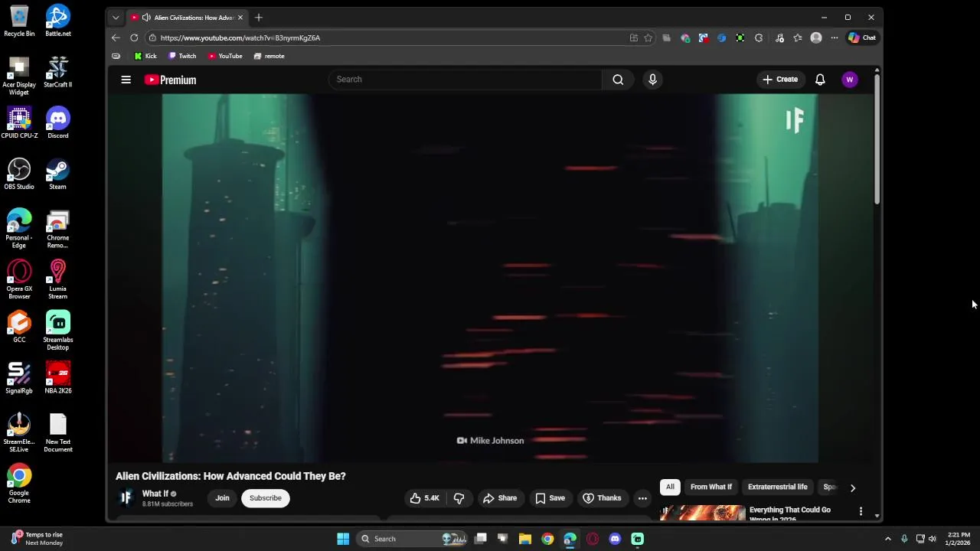Image resolution: width=980 pixels, height=551 pixels.
Task: Open the What If channel avatar
Action: pyautogui.click(x=126, y=498)
